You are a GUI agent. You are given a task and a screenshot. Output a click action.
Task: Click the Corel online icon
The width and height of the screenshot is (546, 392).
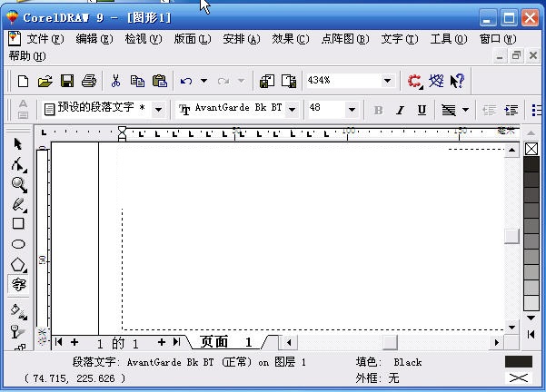click(x=436, y=81)
